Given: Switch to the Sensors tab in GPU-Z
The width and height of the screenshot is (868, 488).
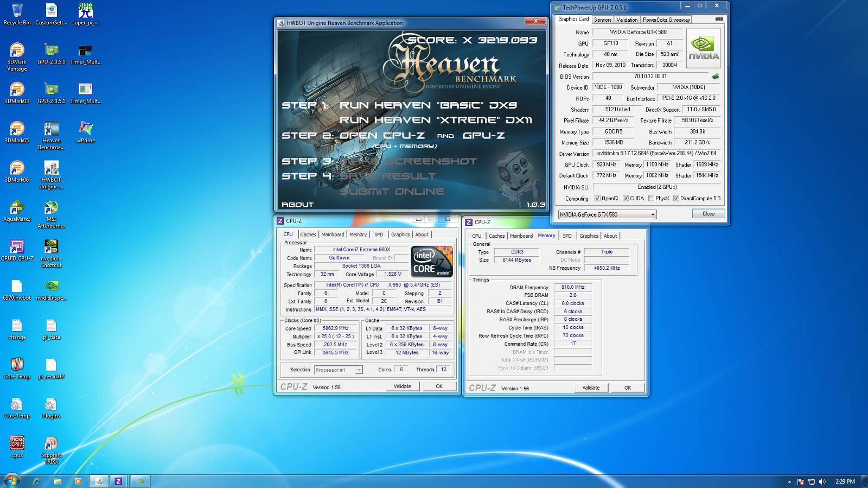Looking at the screenshot, I should [x=602, y=20].
